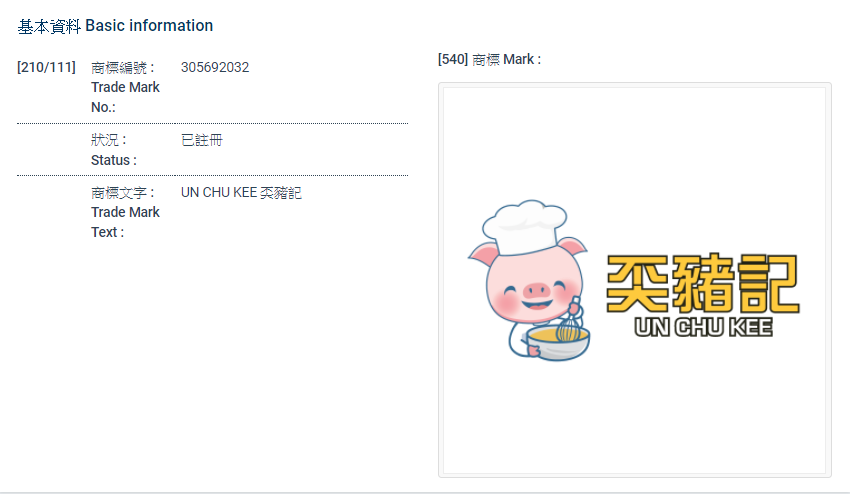Click the word KEE in the logo
Viewport: 850px width, 494px height.
pyautogui.click(x=750, y=327)
